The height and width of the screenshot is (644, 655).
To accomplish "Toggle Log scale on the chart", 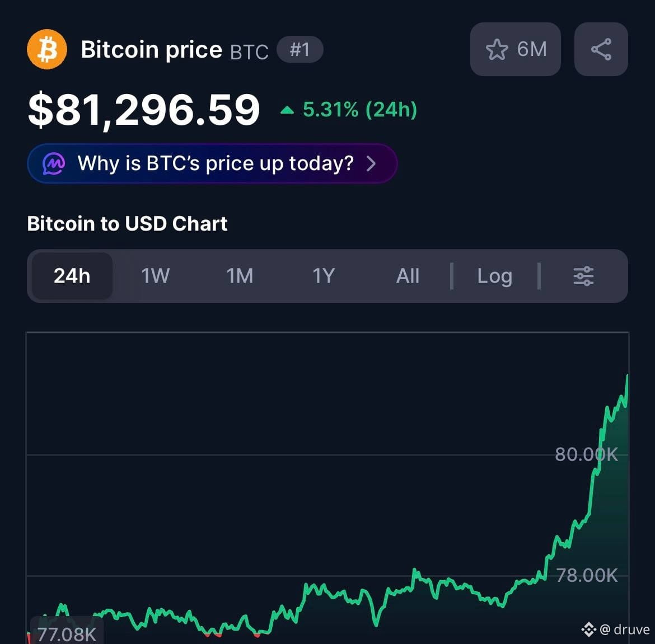I will pyautogui.click(x=494, y=277).
